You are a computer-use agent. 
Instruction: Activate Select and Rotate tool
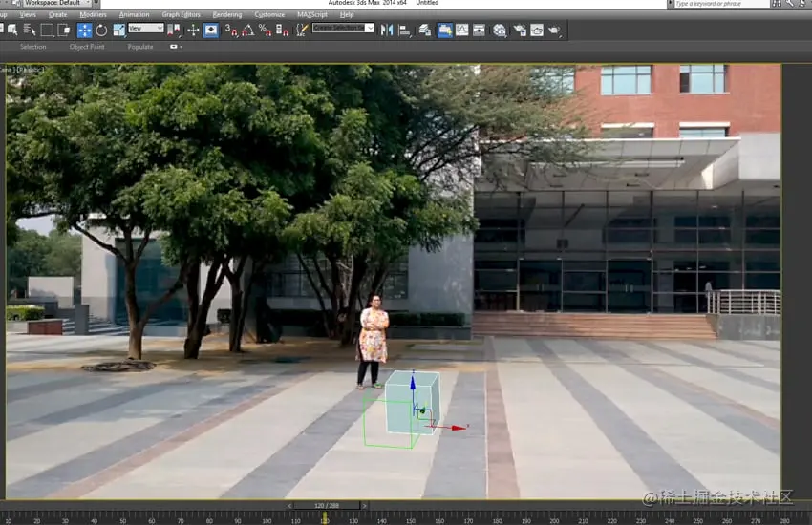coord(101,30)
